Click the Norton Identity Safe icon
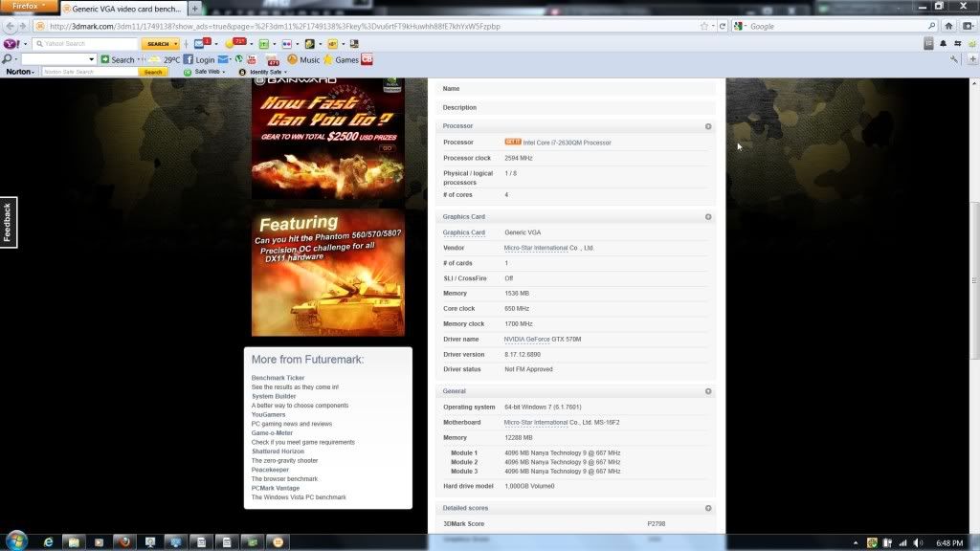980x551 pixels. coord(242,72)
